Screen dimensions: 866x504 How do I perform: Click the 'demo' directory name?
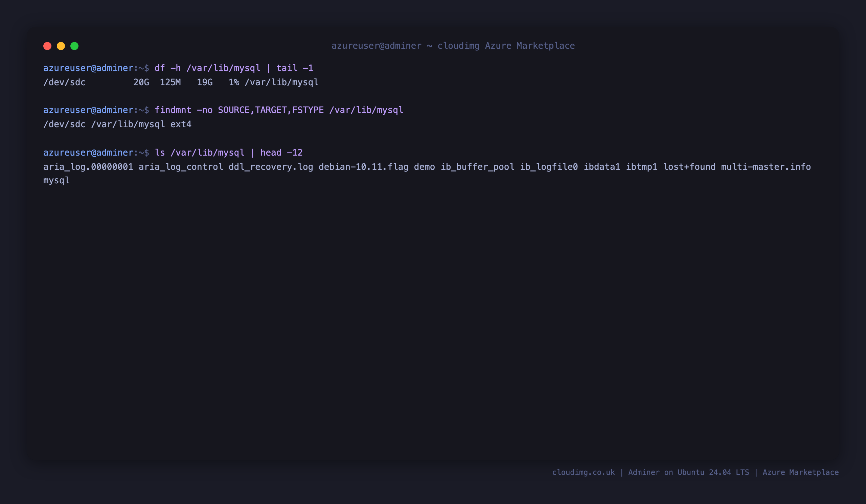click(x=425, y=167)
